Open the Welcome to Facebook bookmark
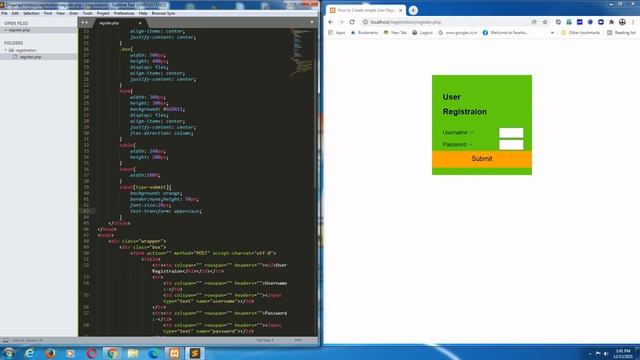Viewport: 640px width, 360px height. (505, 33)
